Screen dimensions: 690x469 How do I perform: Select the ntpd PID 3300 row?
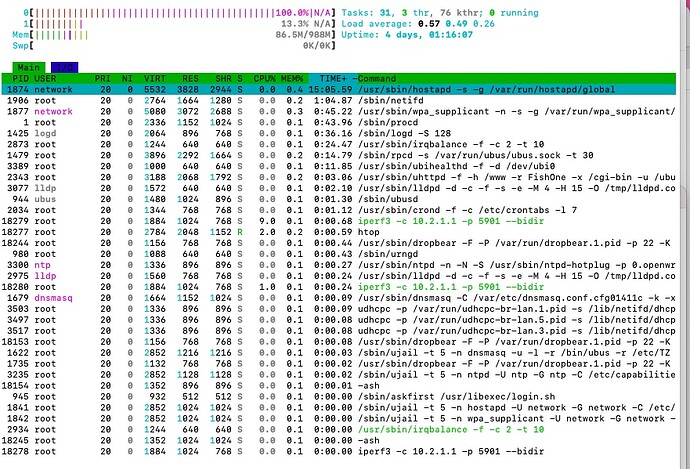coord(338,265)
